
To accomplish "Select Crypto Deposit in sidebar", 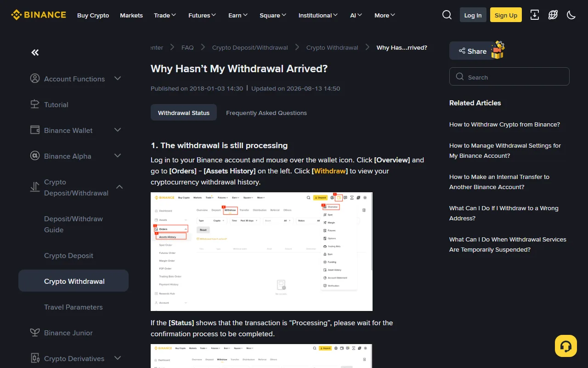I will point(68,255).
